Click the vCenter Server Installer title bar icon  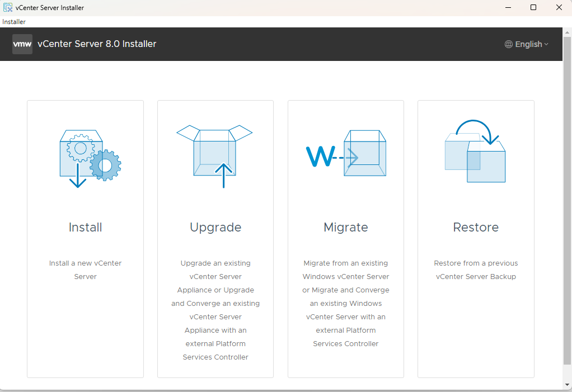[x=8, y=7]
